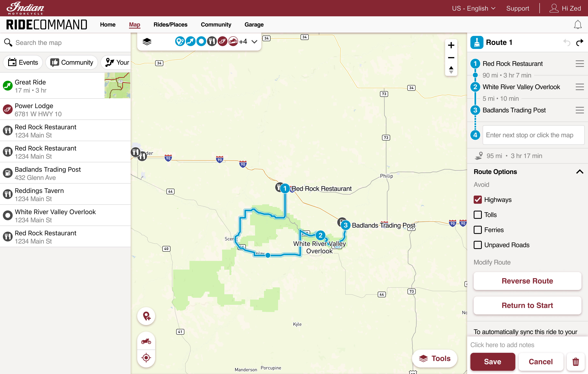Toggle the restaurants filter icon in map toolbar

tap(212, 41)
